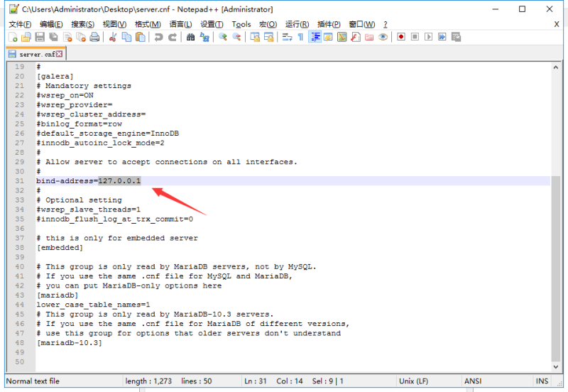568x392 pixels.
Task: Create a new file with the New icon
Action: 13,37
